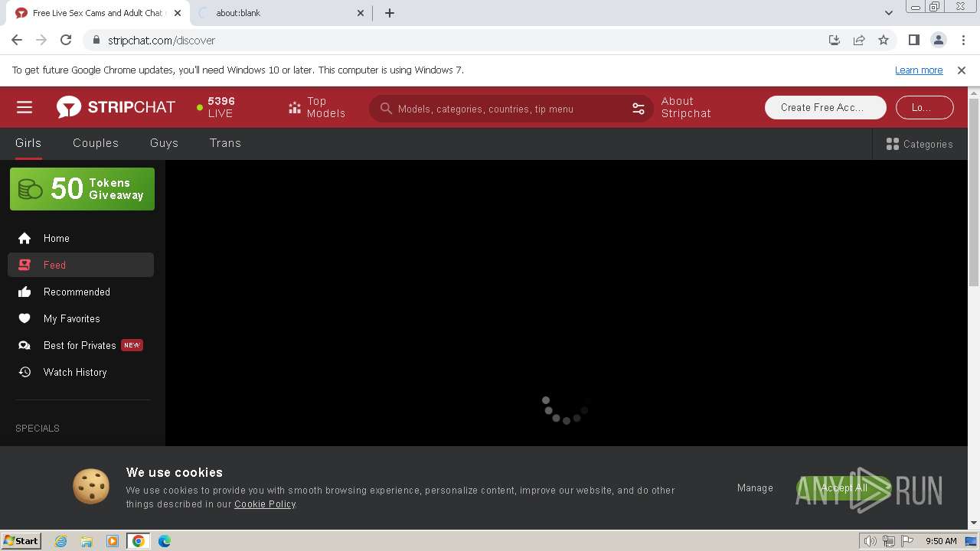The image size is (980, 551).
Task: Open the hamburger menu icon
Action: pos(24,107)
